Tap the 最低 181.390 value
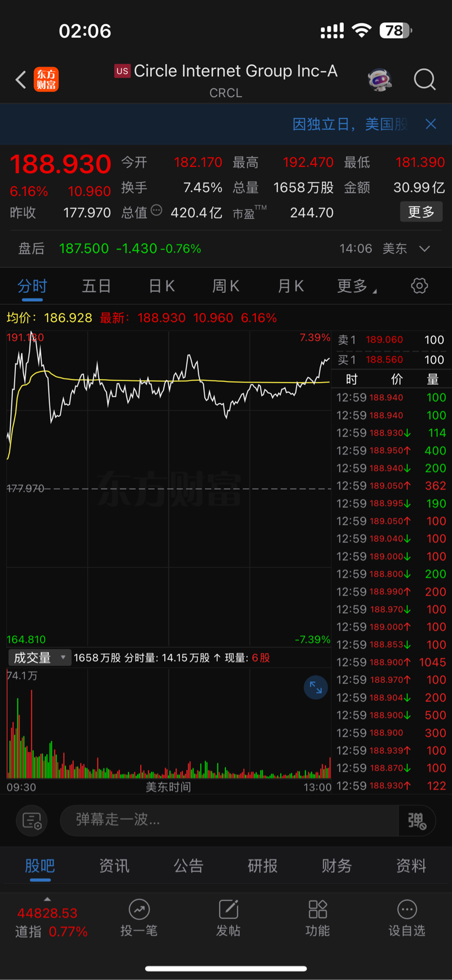The height and width of the screenshot is (980, 452). pos(420,162)
